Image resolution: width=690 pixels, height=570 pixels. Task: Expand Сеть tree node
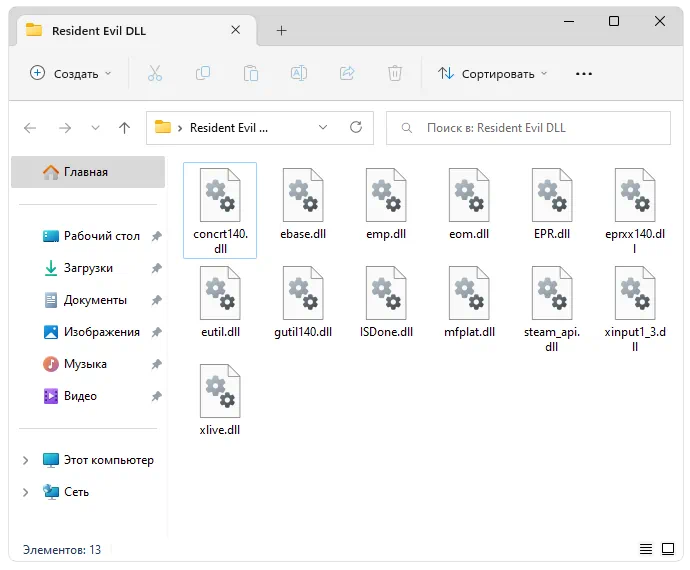click(26, 492)
